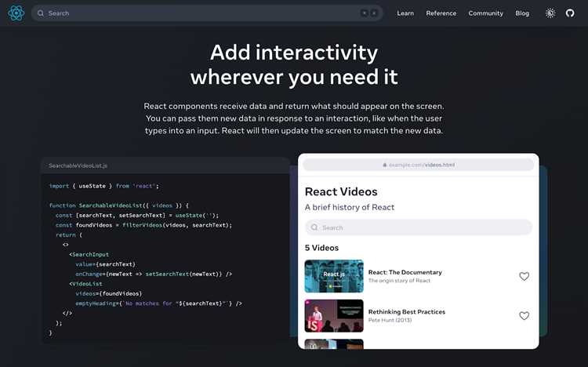Click the lock icon in address bar
588x367 pixels.
[x=384, y=165]
